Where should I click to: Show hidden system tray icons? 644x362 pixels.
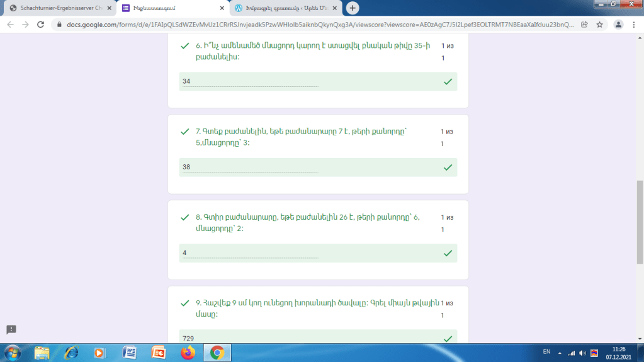559,353
